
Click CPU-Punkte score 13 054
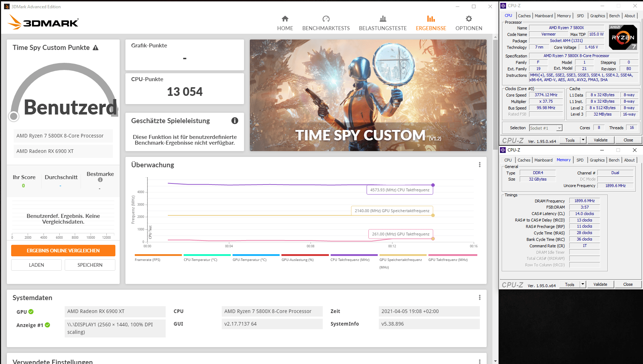tap(185, 92)
